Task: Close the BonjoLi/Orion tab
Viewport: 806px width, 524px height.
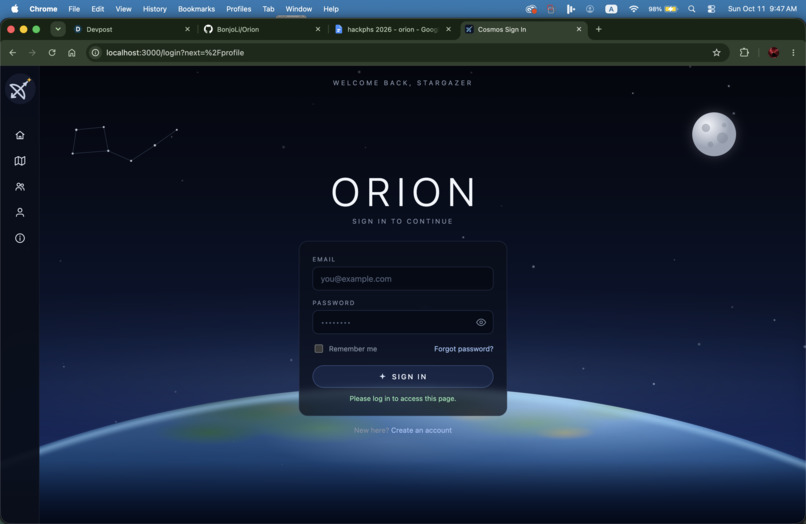Action: tap(318, 29)
